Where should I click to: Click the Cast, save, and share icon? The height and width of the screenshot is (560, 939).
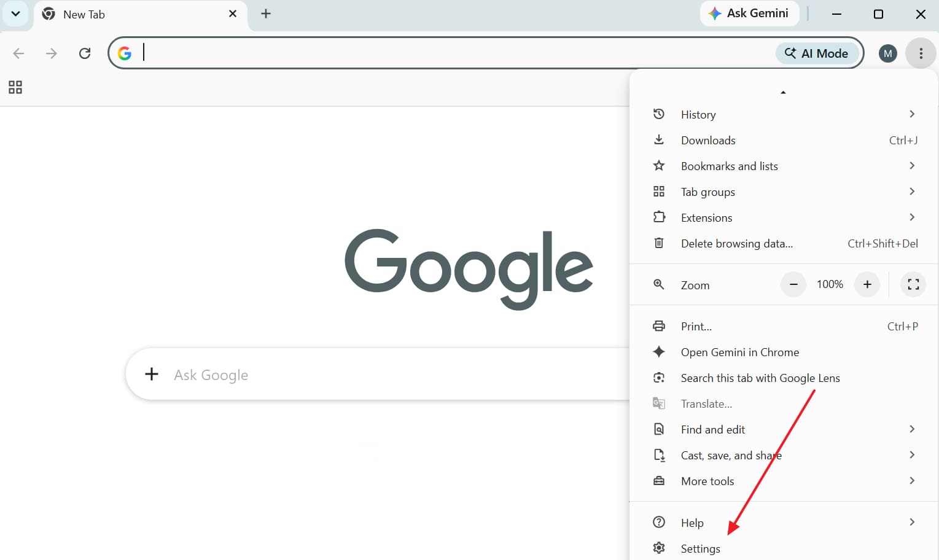coord(659,455)
